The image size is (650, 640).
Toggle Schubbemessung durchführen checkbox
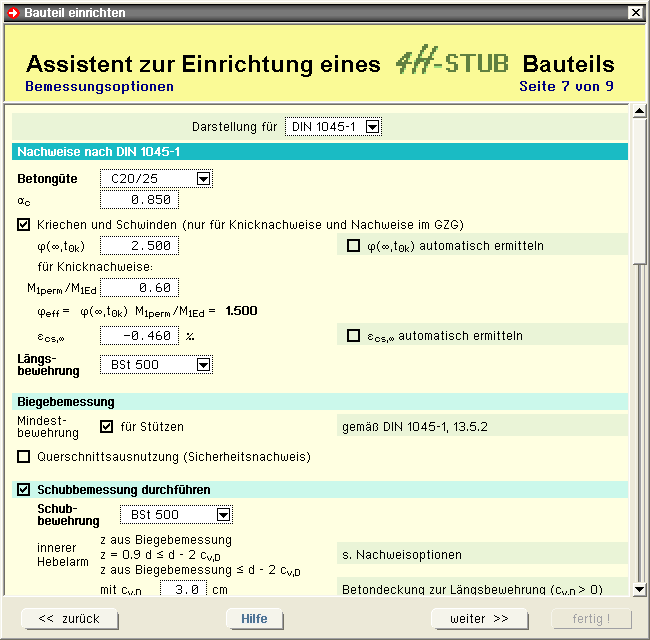point(25,490)
